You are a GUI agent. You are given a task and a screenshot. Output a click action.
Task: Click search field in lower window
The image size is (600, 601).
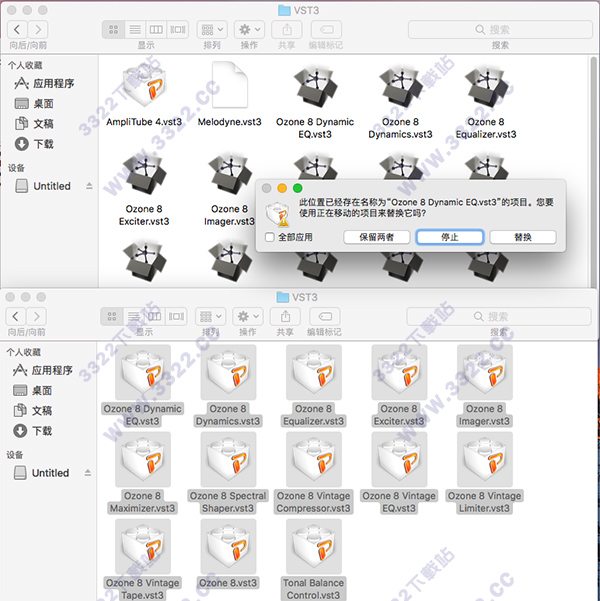click(x=498, y=317)
